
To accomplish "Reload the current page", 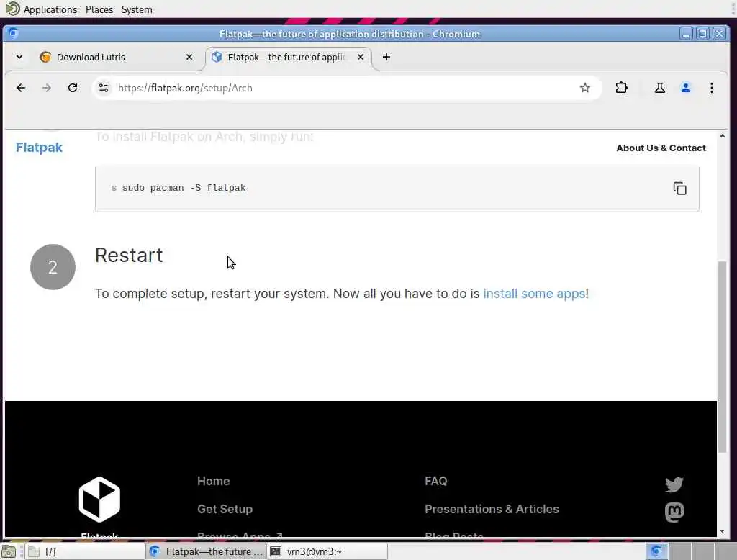I will (73, 88).
